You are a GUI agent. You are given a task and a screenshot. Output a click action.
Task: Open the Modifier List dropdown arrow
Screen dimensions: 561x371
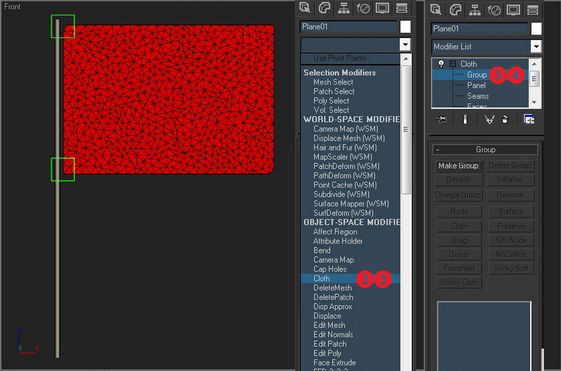click(x=536, y=47)
